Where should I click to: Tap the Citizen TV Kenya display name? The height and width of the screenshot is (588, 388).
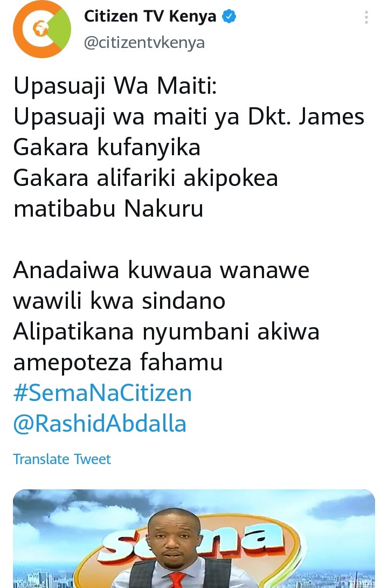[150, 17]
